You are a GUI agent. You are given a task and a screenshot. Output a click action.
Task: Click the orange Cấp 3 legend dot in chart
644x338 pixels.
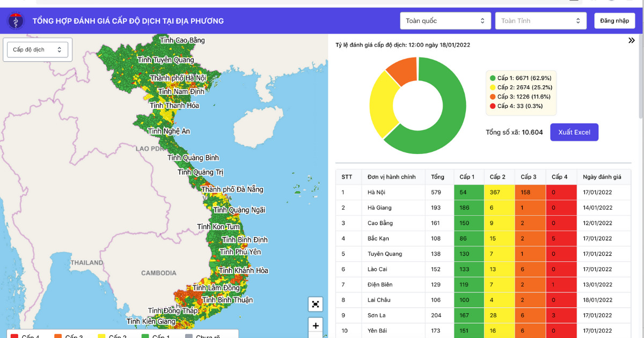(x=493, y=97)
